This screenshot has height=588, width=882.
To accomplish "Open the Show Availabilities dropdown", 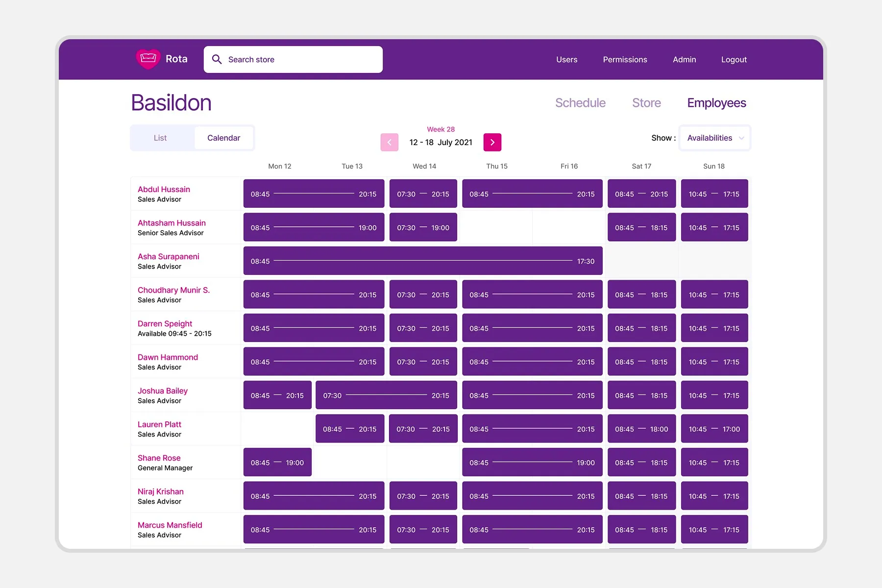I will click(x=715, y=138).
